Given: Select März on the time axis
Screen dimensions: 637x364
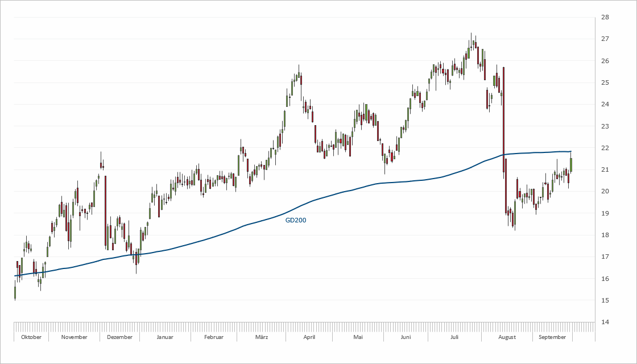Looking at the screenshot, I should pos(262,337).
